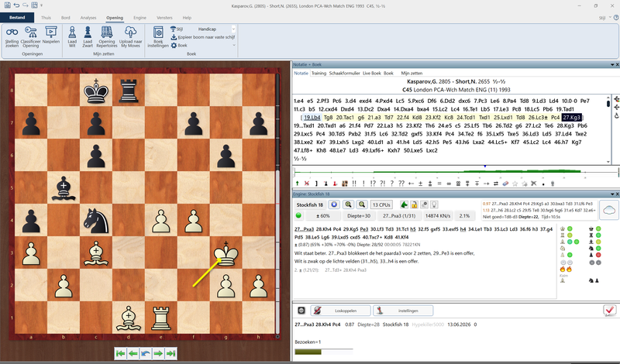Click the green promote variation arrow
Screen dimensions: 620x364
pos(298,184)
